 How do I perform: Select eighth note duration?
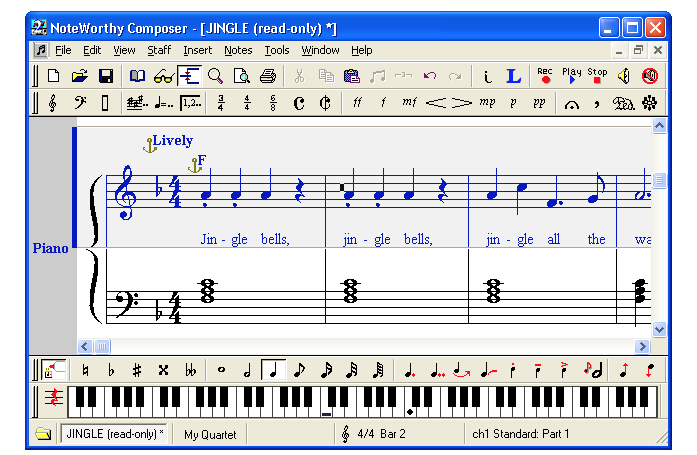299,370
